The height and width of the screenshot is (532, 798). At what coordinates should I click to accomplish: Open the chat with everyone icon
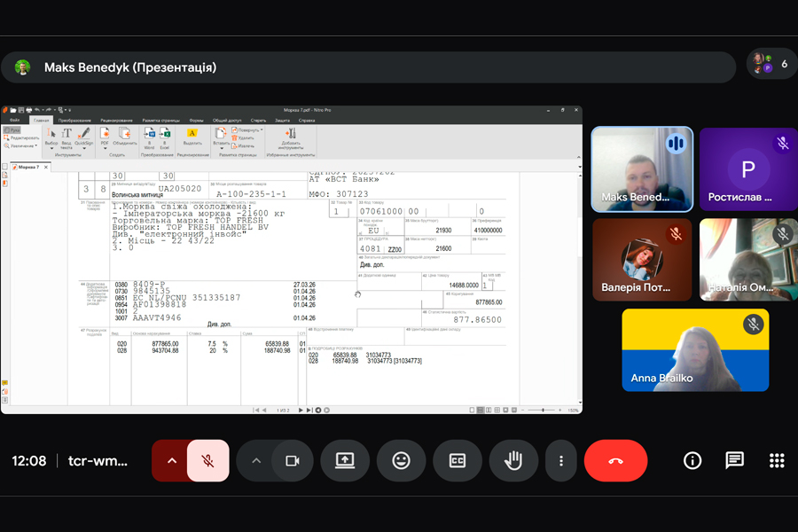coord(734,461)
